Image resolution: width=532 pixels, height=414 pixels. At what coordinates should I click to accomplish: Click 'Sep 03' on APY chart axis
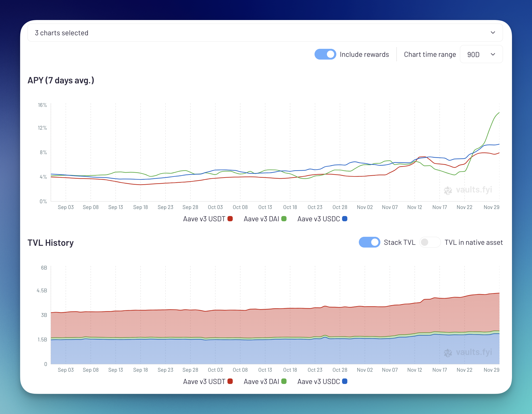[x=66, y=207]
